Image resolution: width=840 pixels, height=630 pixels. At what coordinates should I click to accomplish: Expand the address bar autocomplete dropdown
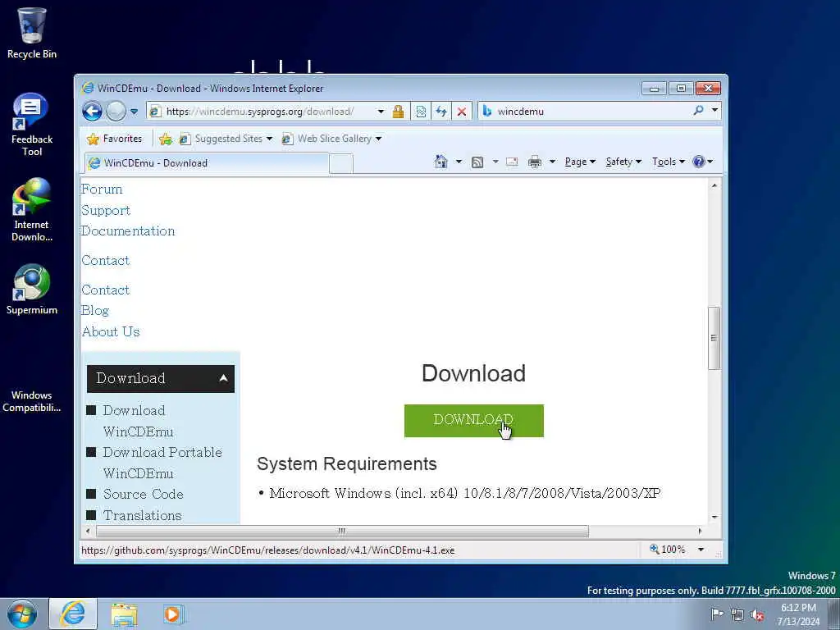(x=381, y=112)
